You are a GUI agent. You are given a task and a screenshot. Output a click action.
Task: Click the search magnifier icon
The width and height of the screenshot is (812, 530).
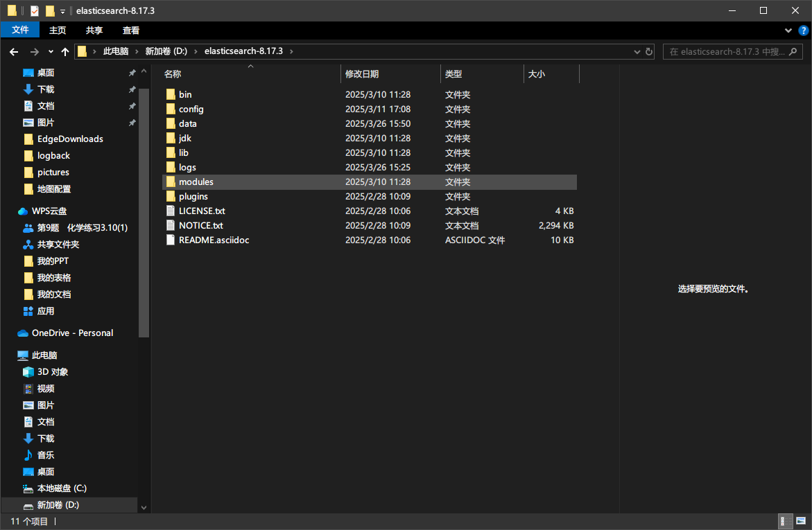coord(793,51)
